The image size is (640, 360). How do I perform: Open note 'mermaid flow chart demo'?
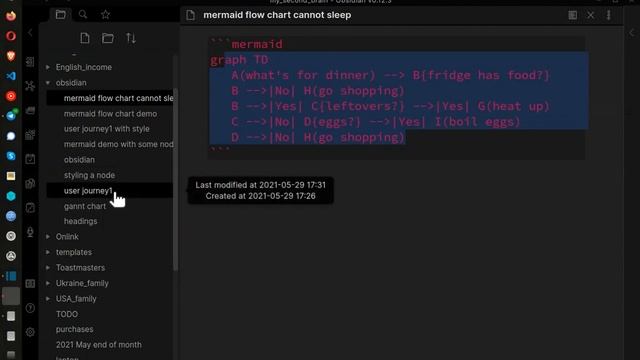pos(110,113)
